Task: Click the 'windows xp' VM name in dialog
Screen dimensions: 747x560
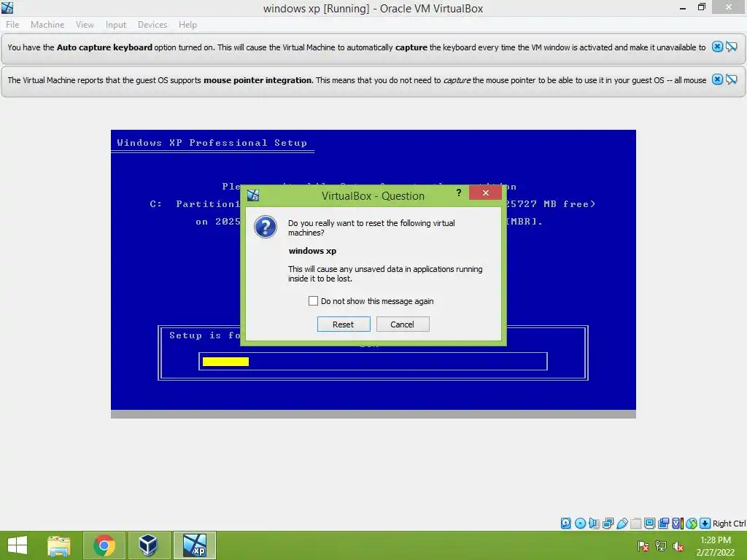Action: click(x=312, y=251)
